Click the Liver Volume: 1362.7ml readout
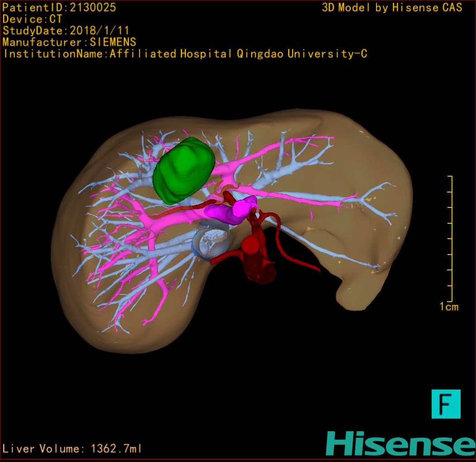This screenshot has height=462, width=476. point(71,448)
